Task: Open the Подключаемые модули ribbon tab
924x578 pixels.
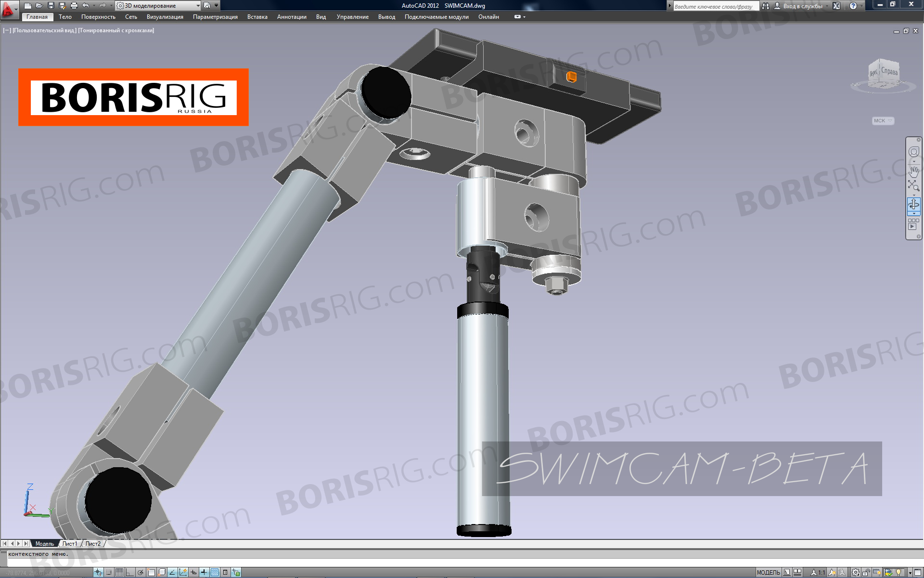Action: click(436, 17)
